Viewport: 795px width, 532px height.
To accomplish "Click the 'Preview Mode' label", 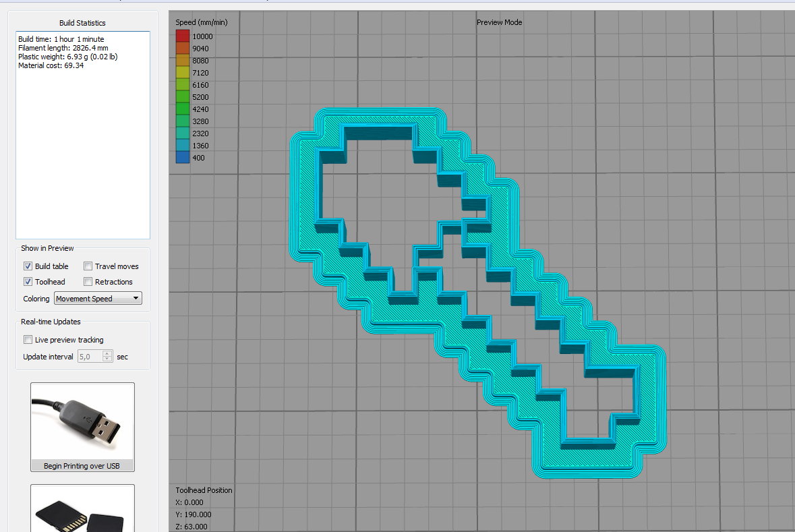I will tap(499, 22).
